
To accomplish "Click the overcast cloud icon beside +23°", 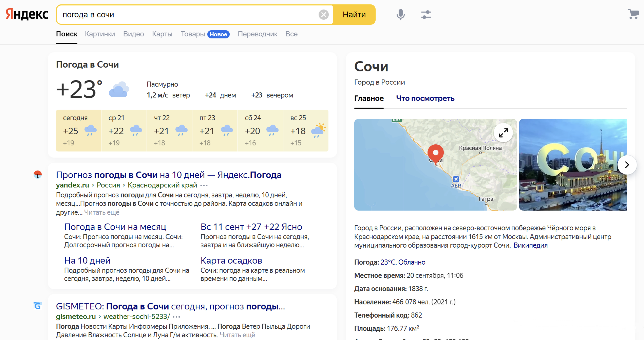I will [119, 89].
